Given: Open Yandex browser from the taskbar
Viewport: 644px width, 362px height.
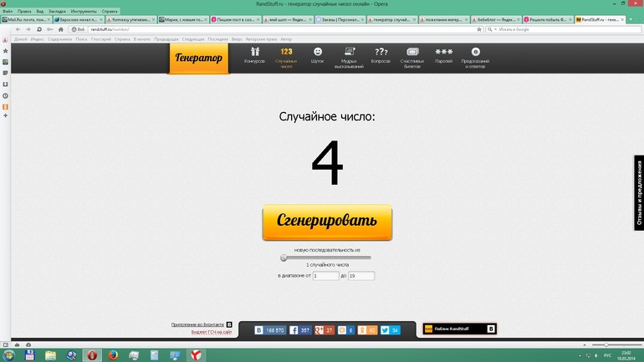Looking at the screenshot, I should coord(196,355).
